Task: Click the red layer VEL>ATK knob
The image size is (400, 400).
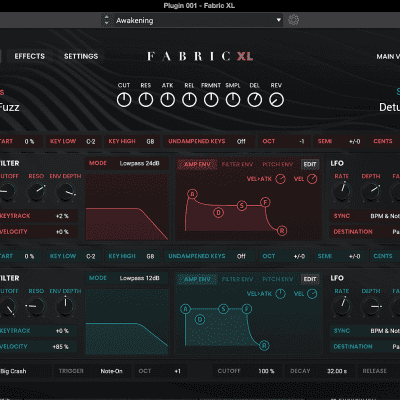Action: point(280,179)
